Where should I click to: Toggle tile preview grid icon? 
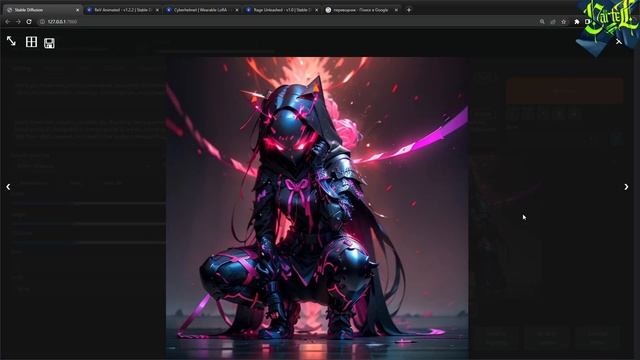(x=31, y=42)
